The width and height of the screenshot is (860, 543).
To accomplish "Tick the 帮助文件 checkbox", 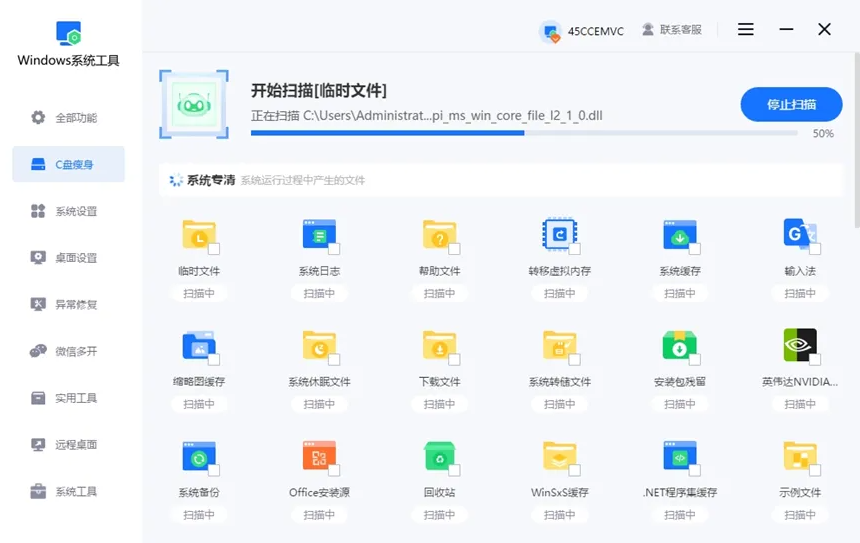I will coord(454,249).
